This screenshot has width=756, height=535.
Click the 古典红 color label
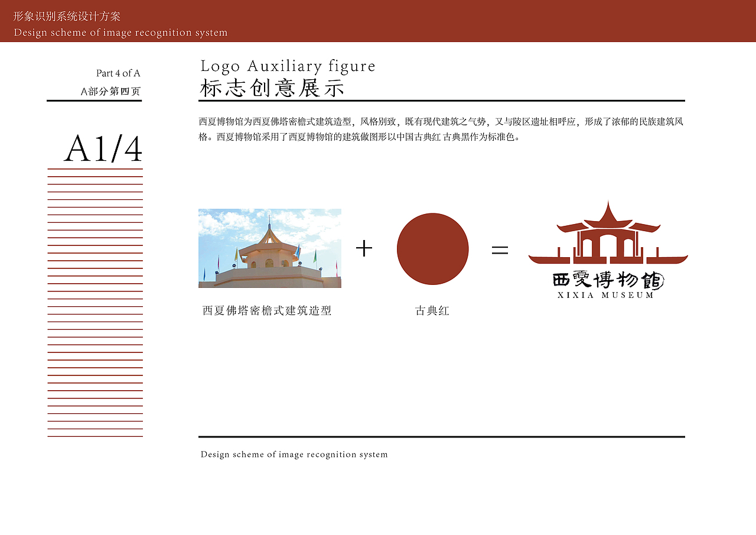432,311
